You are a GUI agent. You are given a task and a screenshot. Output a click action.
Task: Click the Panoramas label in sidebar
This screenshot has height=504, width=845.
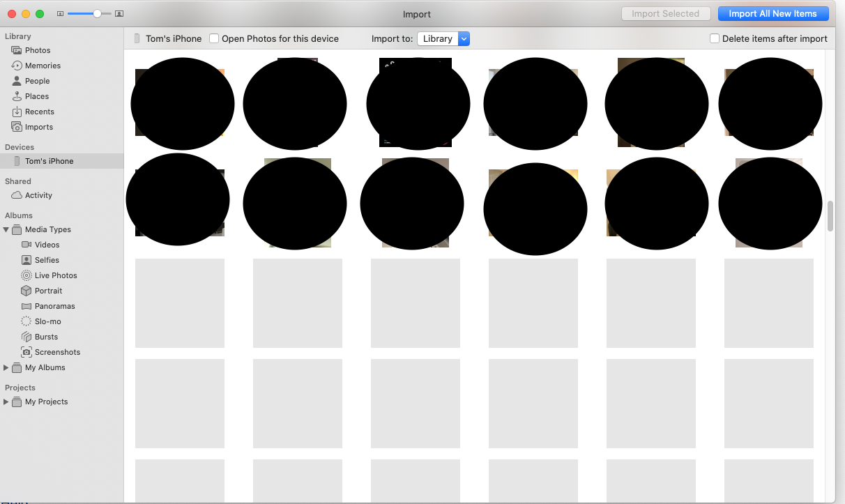pyautogui.click(x=55, y=306)
